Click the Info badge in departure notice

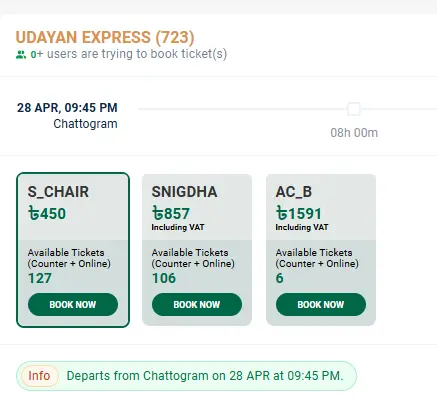click(39, 376)
